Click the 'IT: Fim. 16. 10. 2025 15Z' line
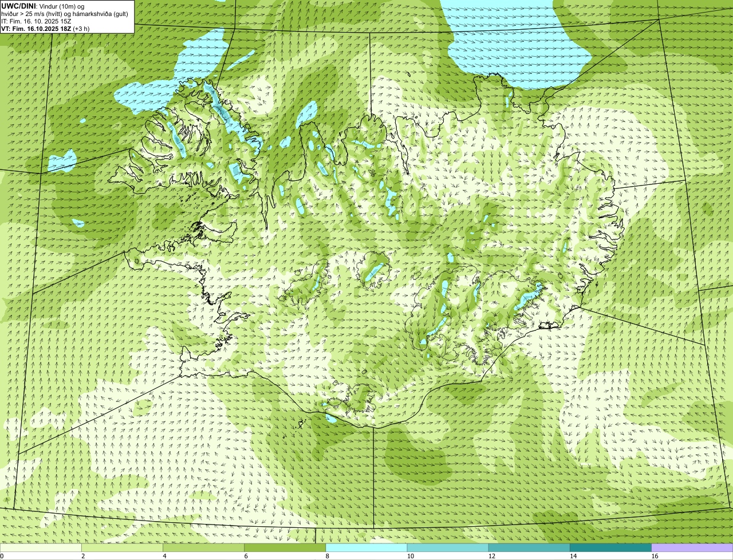Viewport: 733px width, 560px height. 36,21
